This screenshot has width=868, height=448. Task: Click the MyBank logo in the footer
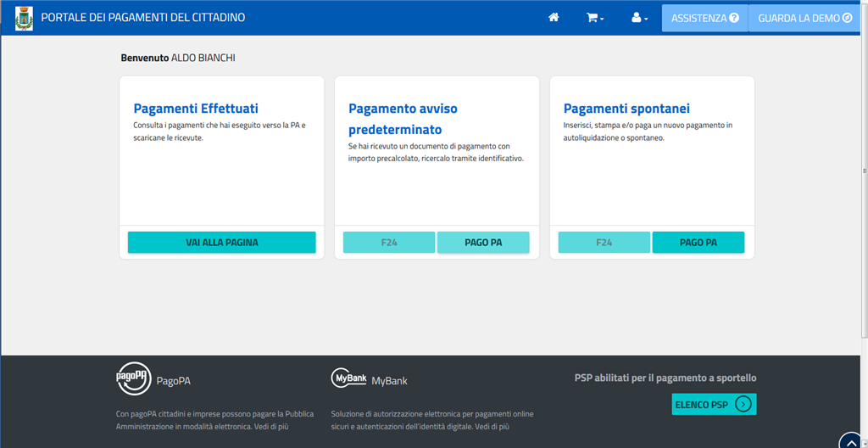tap(348, 379)
